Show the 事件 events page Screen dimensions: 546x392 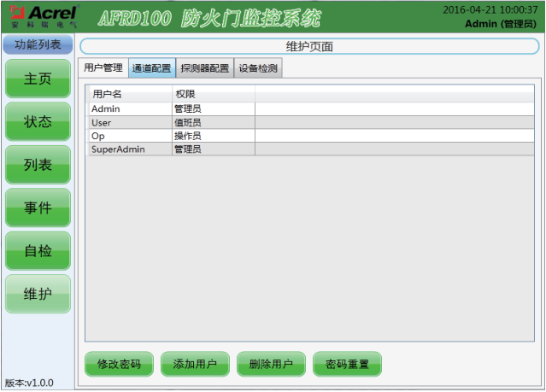[38, 208]
